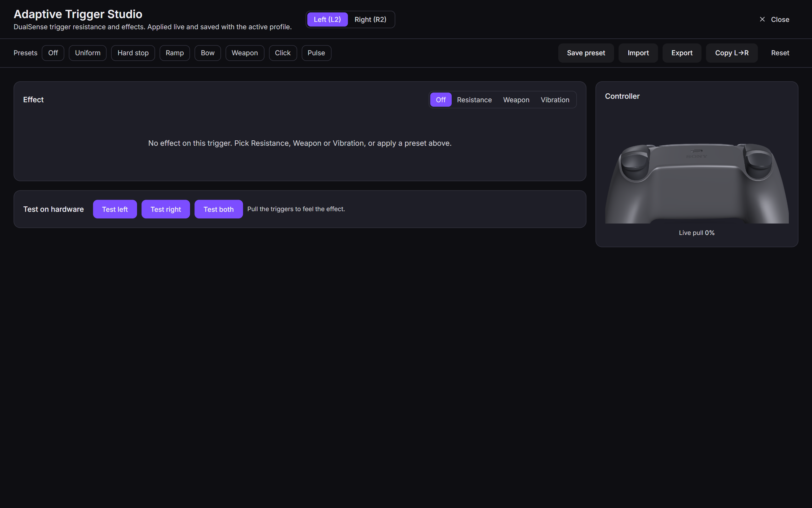Apply the Click preset
The width and height of the screenshot is (812, 508).
click(283, 53)
